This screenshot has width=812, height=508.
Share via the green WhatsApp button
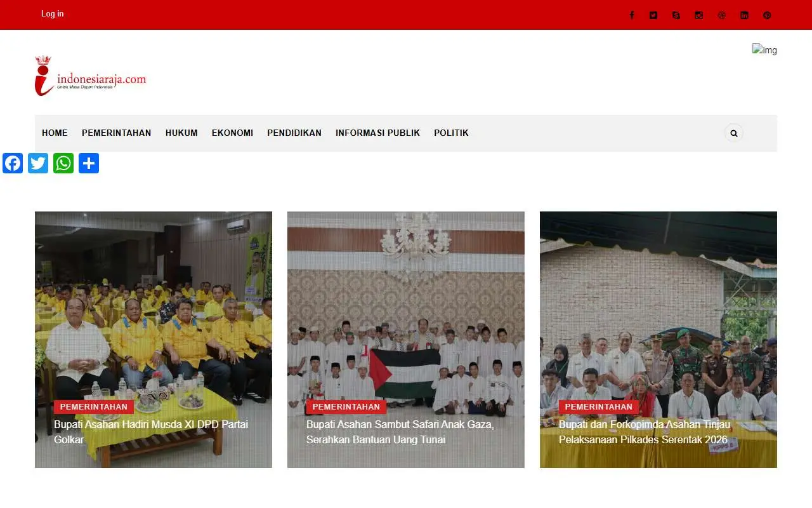click(63, 163)
